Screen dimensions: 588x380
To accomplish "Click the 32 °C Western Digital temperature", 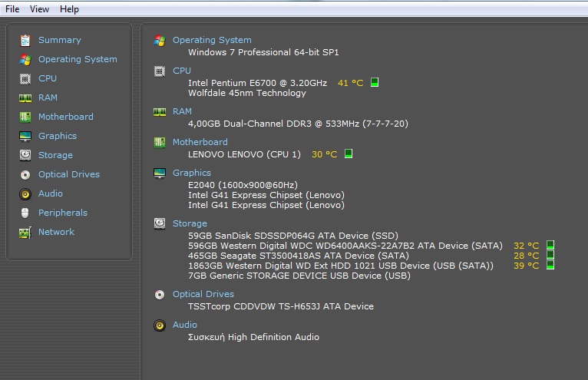I will (x=526, y=246).
